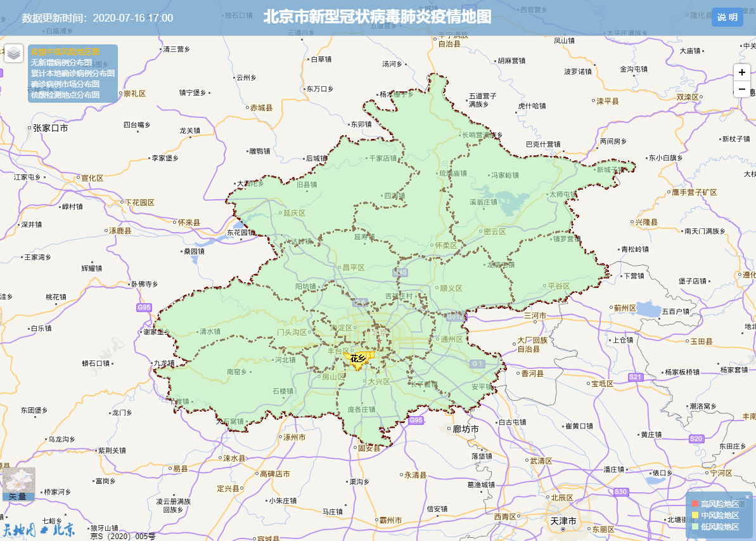Click the 门头沟区 label
This screenshot has width=756, height=541.
point(292,332)
